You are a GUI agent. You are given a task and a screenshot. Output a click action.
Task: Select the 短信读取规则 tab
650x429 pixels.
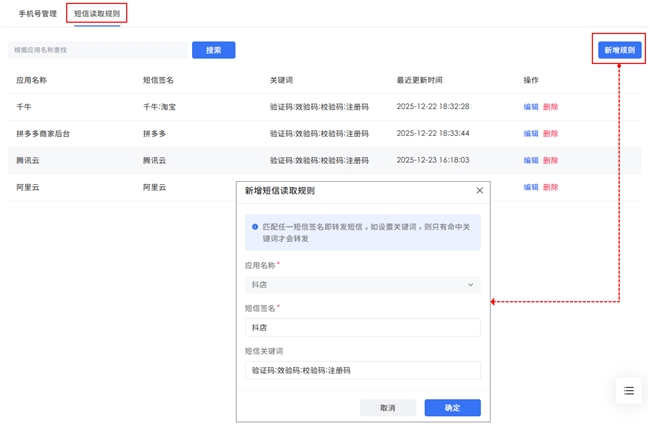coord(97,14)
